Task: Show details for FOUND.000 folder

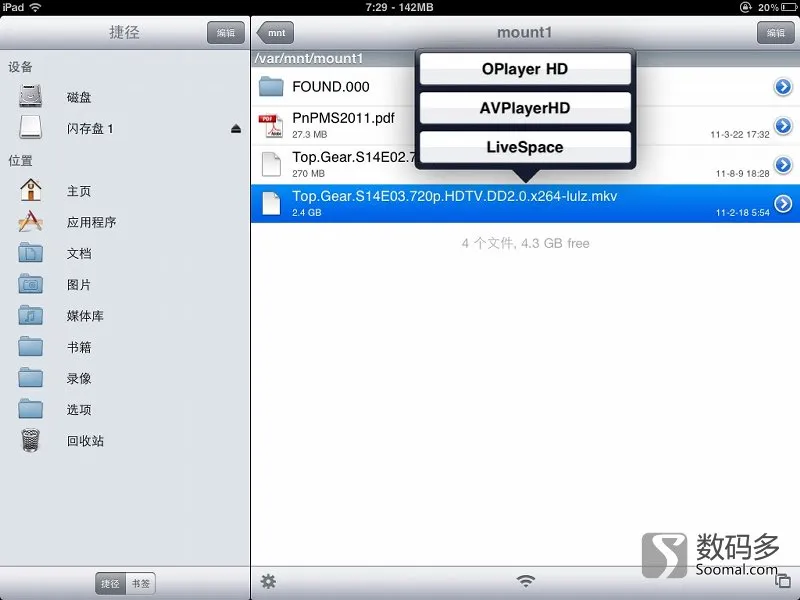Action: 783,87
